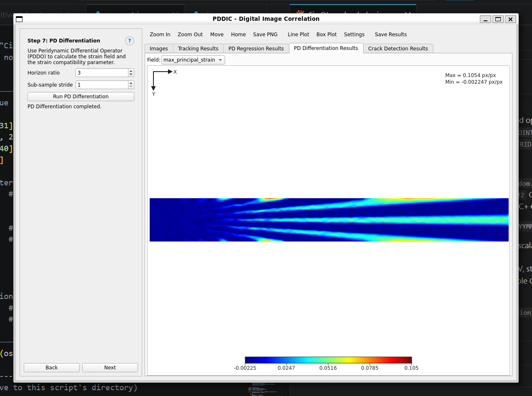The image size is (532, 396).
Task: Activate the Move tool
Action: [217, 35]
